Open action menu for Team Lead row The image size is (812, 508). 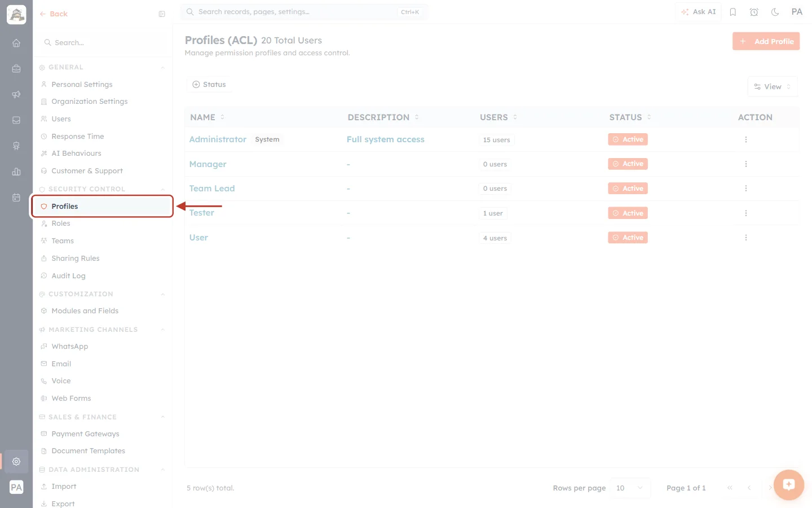[x=746, y=189]
